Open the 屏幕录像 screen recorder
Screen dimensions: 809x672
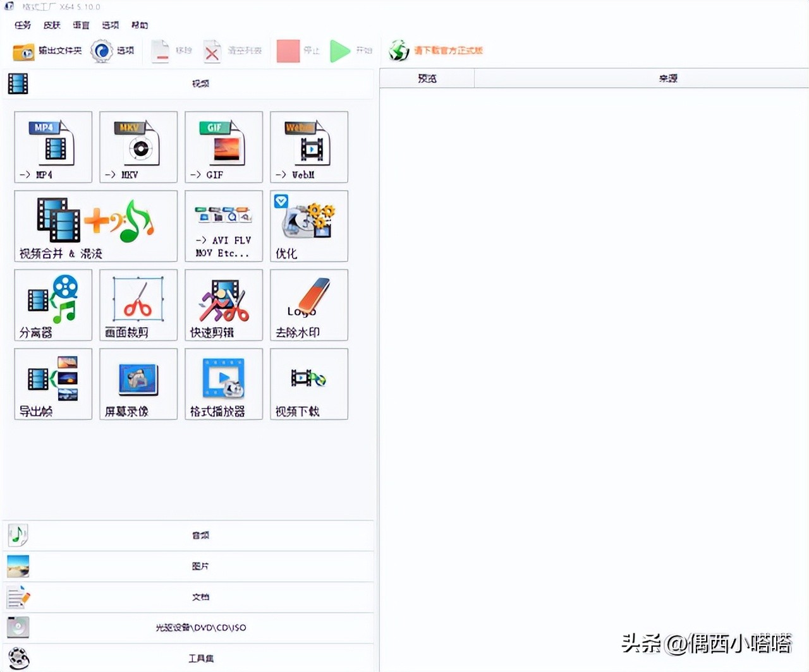[138, 383]
